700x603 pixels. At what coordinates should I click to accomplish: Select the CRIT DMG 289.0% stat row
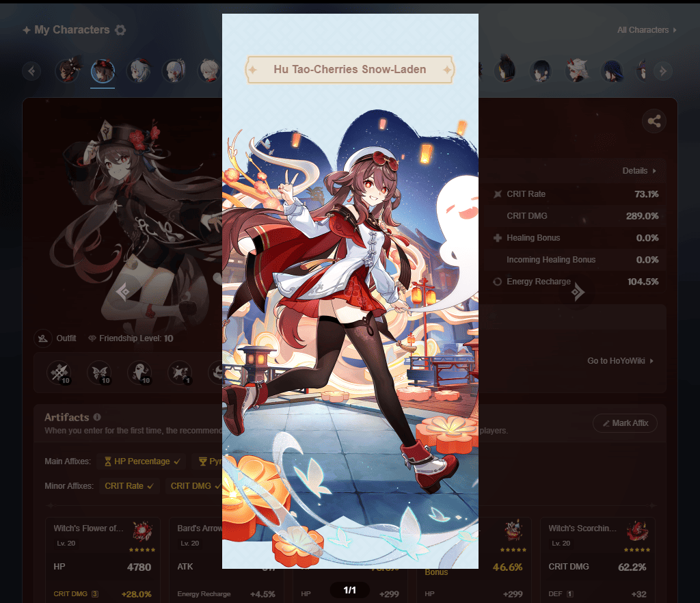pos(575,216)
